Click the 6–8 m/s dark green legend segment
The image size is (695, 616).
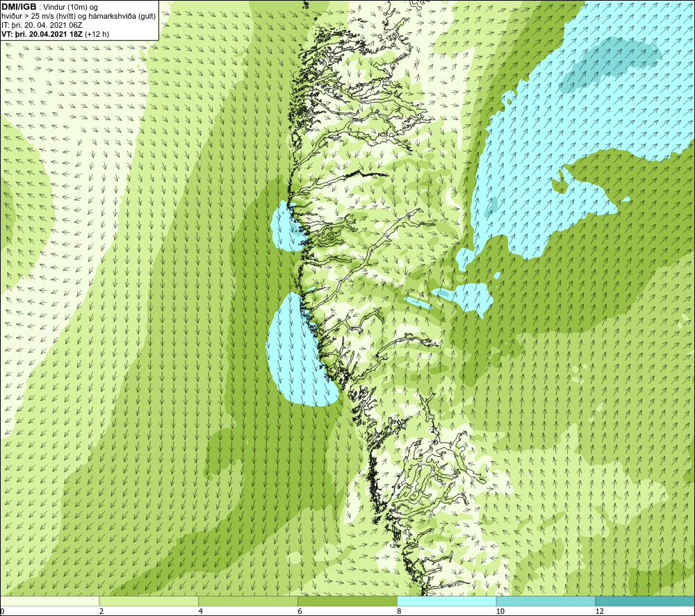click(x=347, y=601)
